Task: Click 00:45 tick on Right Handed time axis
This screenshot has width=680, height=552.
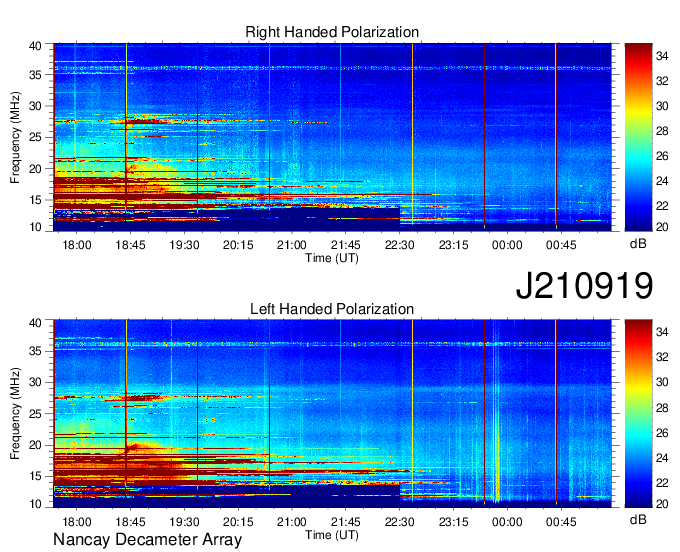Action: [561, 245]
